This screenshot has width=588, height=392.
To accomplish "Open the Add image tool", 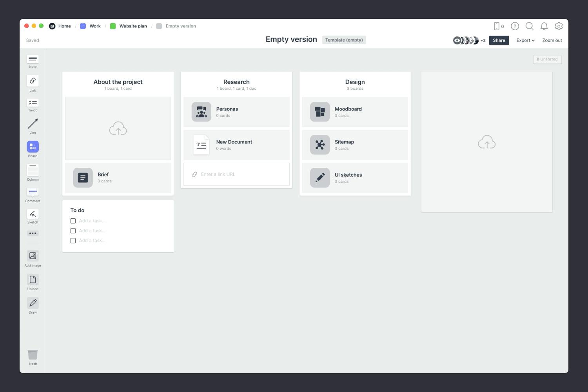I will click(x=33, y=256).
